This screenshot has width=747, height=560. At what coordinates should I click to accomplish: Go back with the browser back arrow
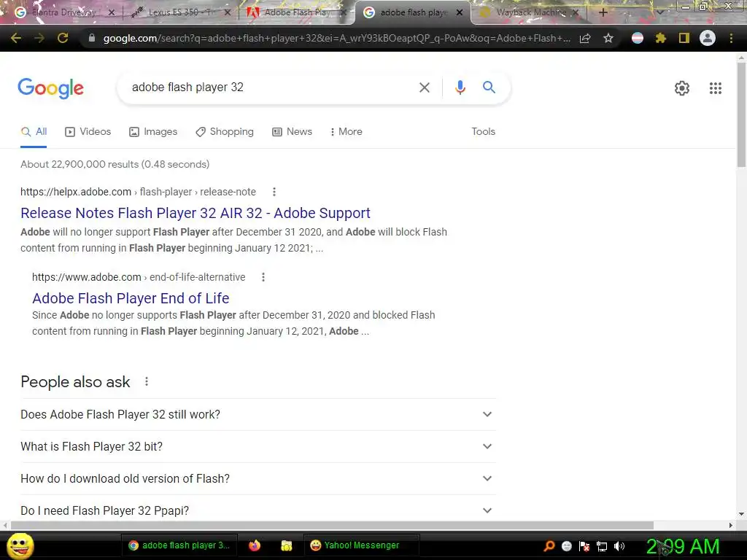tap(16, 38)
